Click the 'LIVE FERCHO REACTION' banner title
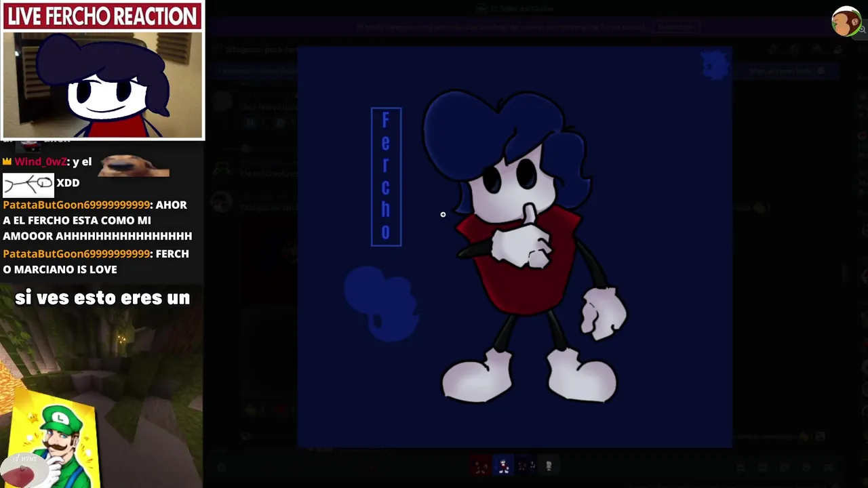The image size is (868, 488). pyautogui.click(x=102, y=17)
